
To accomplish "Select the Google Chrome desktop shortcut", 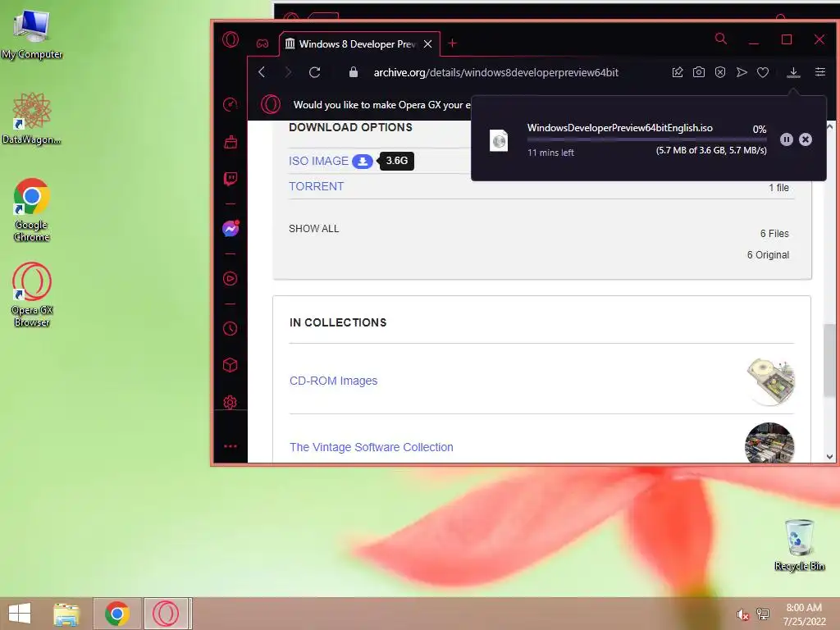I will click(32, 209).
